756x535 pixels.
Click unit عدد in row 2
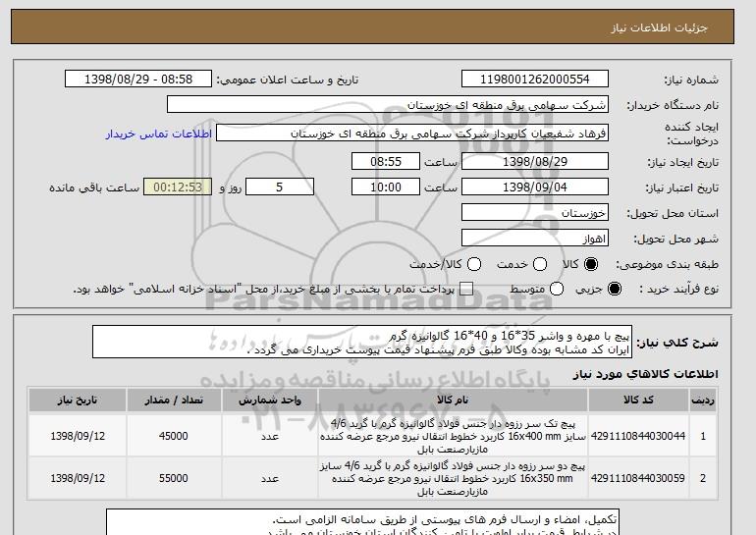(270, 478)
